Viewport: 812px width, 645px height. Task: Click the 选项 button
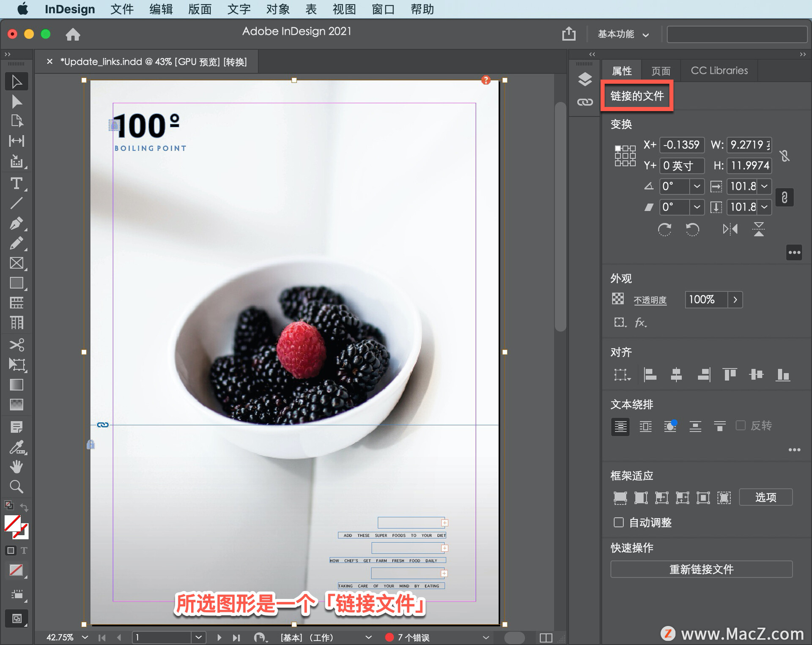click(765, 497)
